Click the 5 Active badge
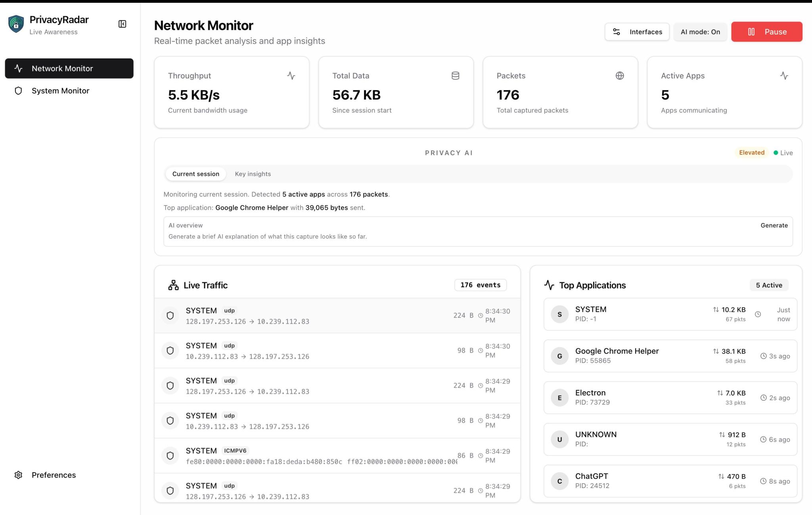The height and width of the screenshot is (515, 812). pos(769,285)
